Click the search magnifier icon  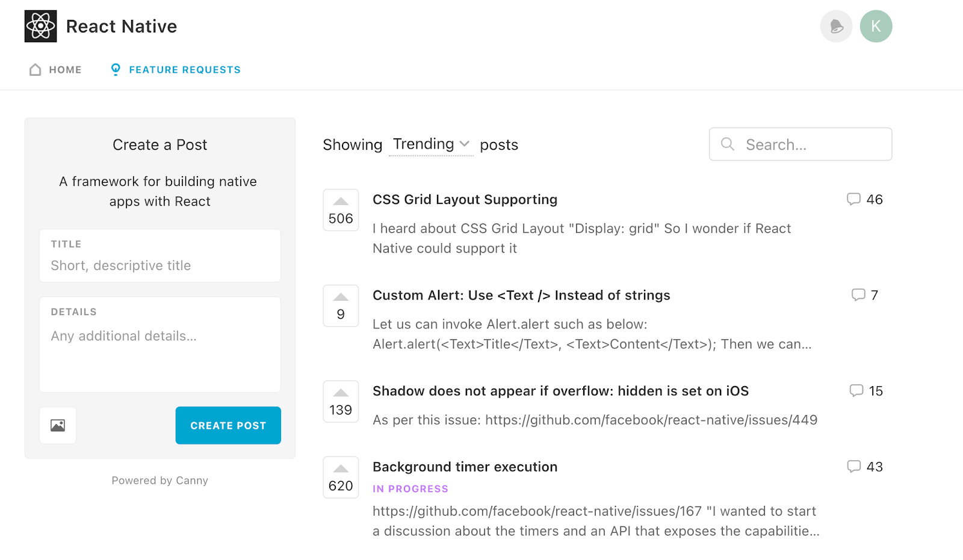[727, 144]
